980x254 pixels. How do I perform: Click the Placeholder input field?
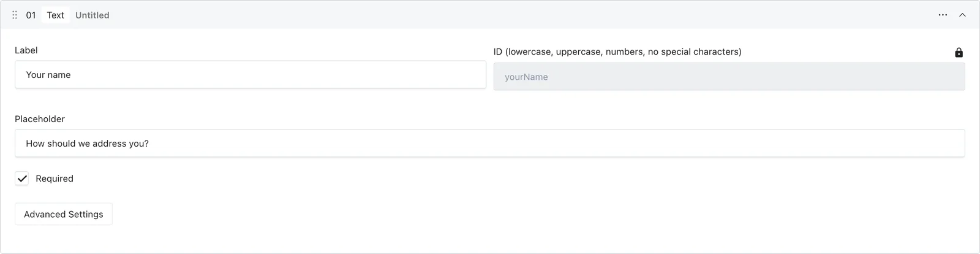490,143
